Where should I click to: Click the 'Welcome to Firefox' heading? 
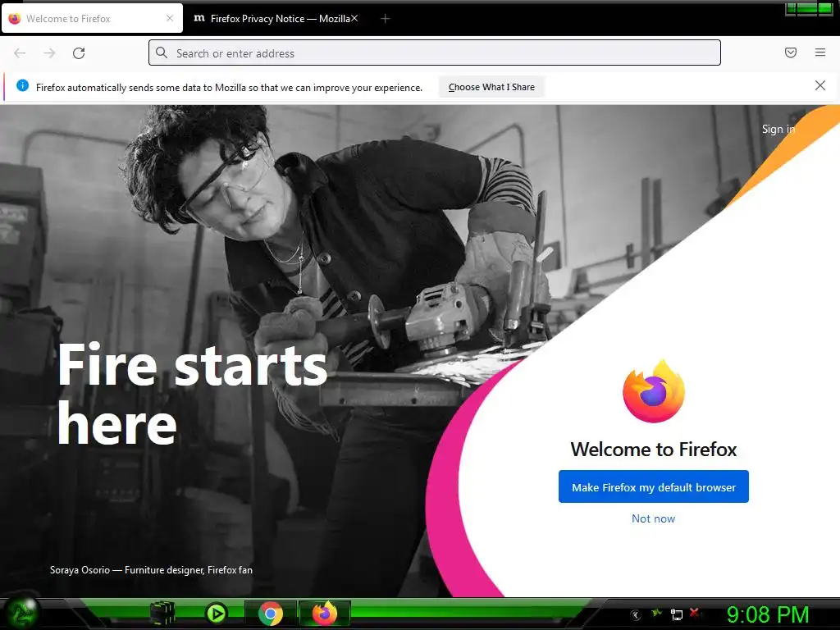click(x=653, y=449)
